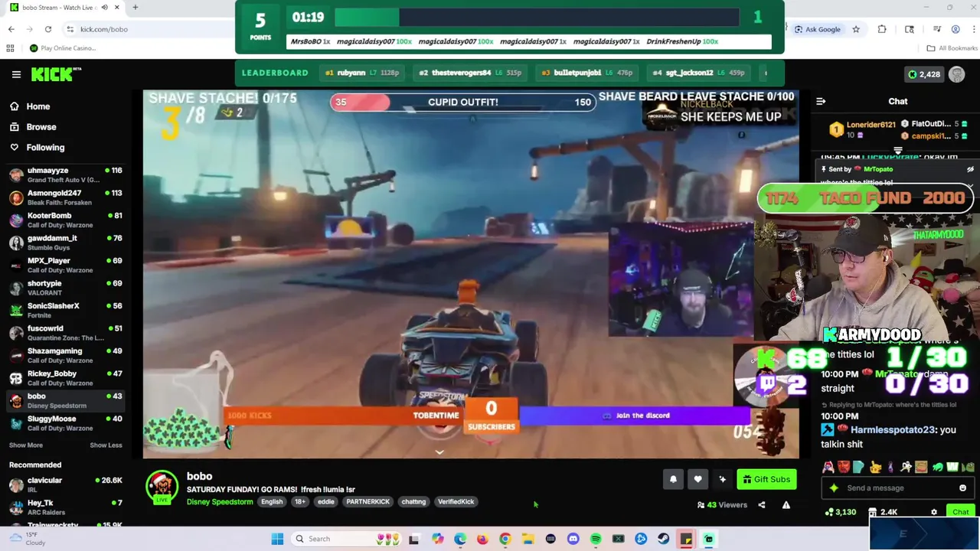Open recommended channel clavicular
The image size is (980, 551).
point(65,484)
